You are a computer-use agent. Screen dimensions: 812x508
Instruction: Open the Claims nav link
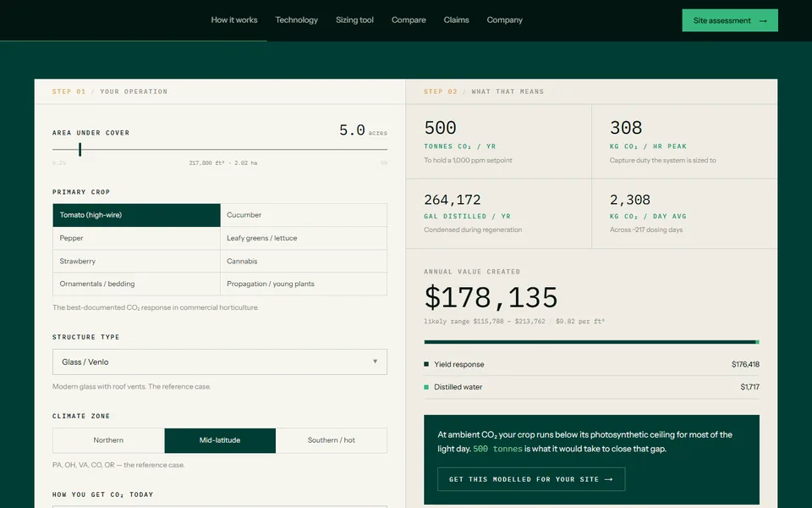456,19
